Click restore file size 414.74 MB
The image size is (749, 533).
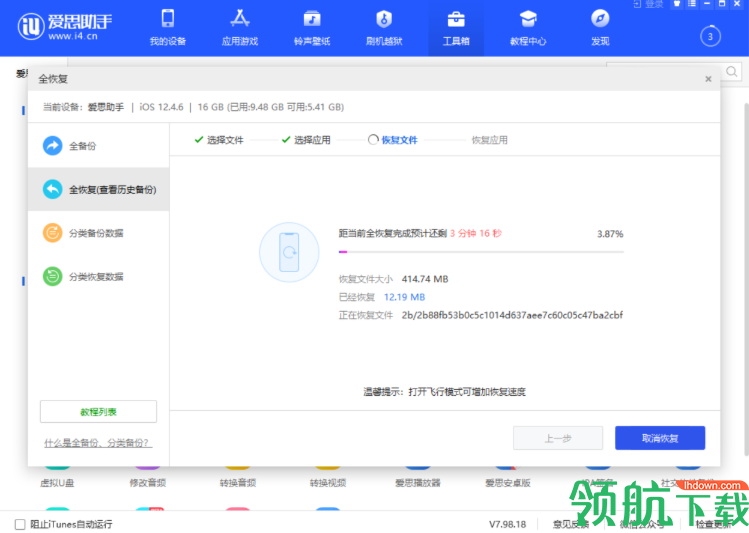point(425,279)
